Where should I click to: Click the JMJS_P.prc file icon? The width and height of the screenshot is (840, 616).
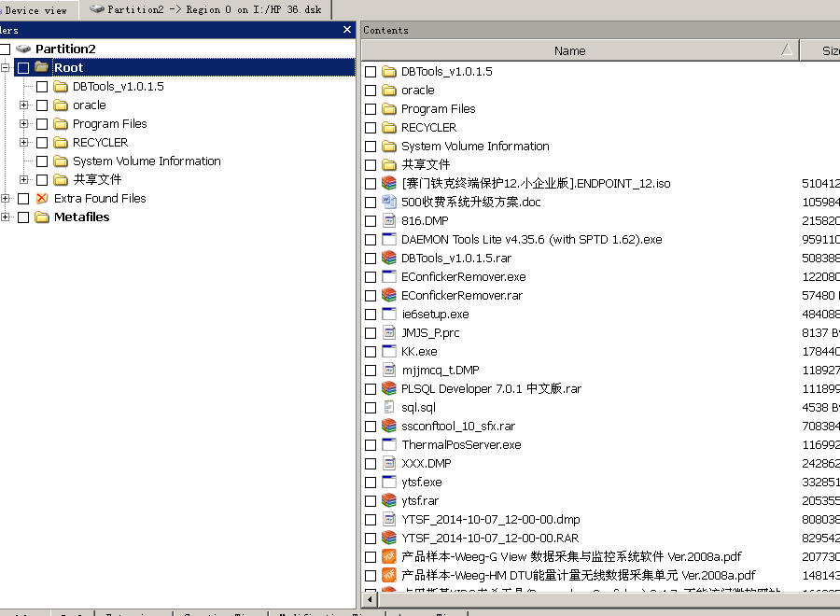tap(389, 332)
